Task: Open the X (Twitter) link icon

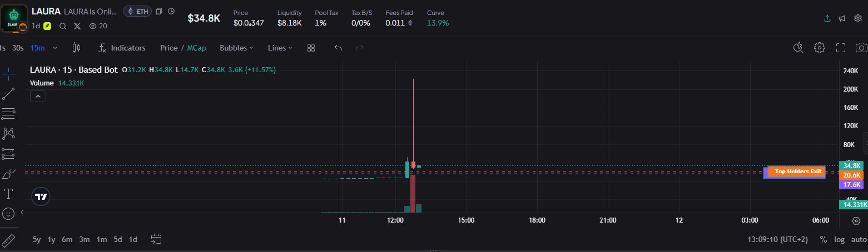Action: point(77,26)
